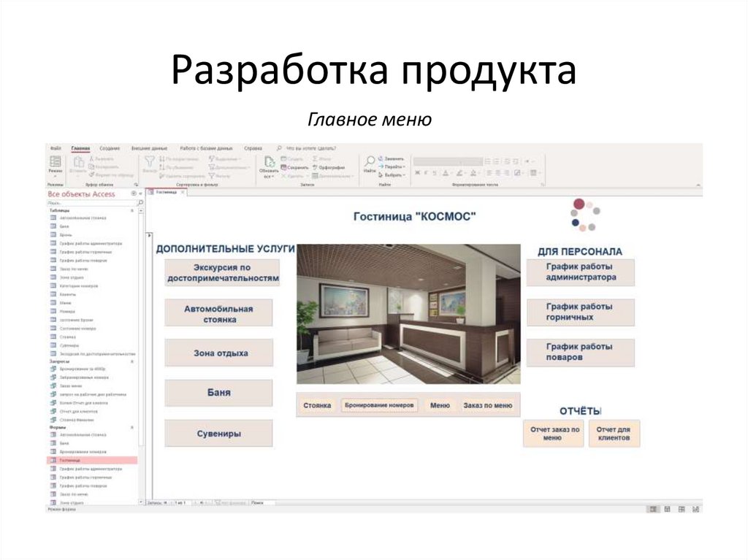Sort ascending with По возрастанию icon
748x560 pixels.
point(166,158)
